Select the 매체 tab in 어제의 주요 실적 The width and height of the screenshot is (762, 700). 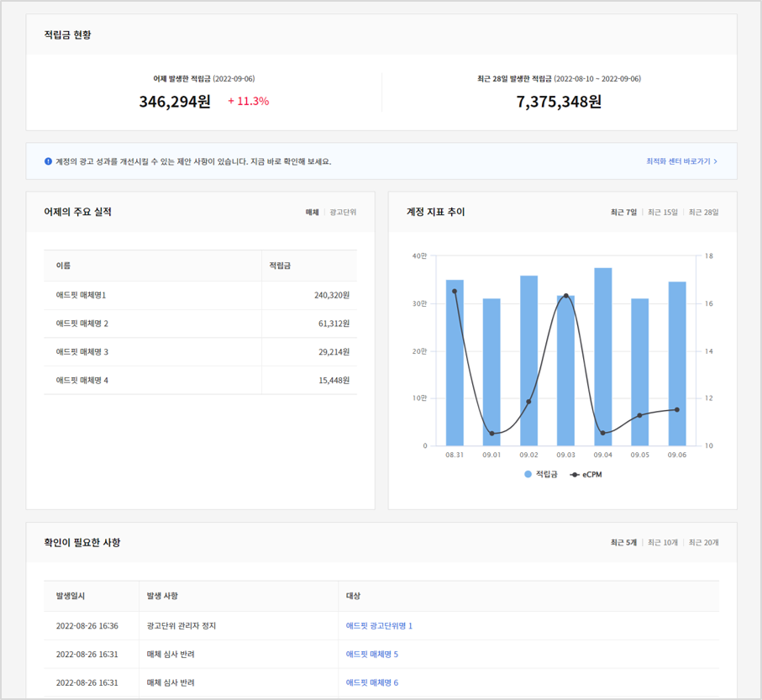[x=312, y=213]
